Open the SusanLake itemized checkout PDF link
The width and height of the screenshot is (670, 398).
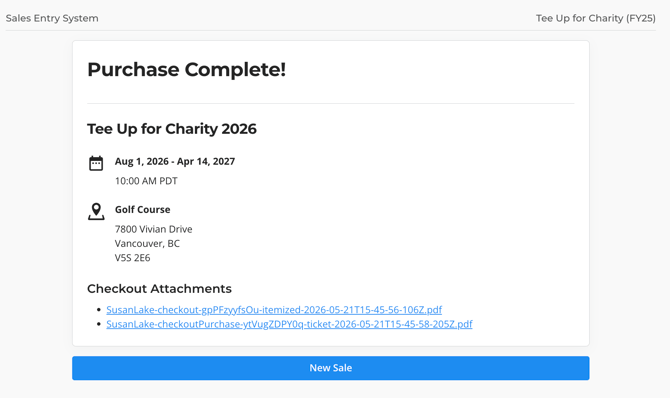click(x=274, y=310)
